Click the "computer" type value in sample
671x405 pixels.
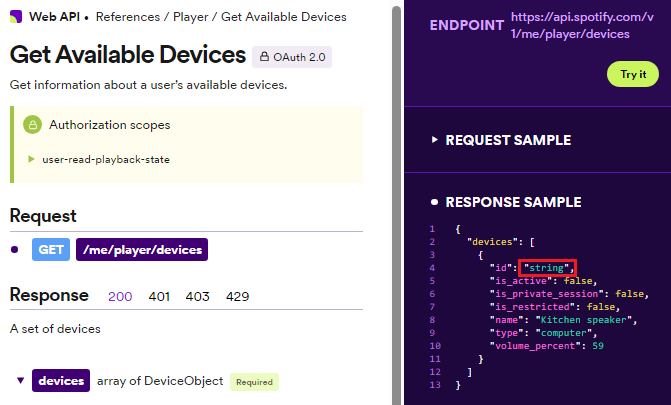pyautogui.click(x=564, y=333)
